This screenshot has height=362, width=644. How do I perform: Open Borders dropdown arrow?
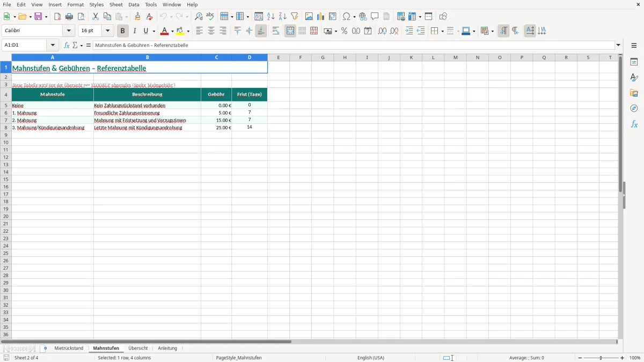(x=442, y=31)
